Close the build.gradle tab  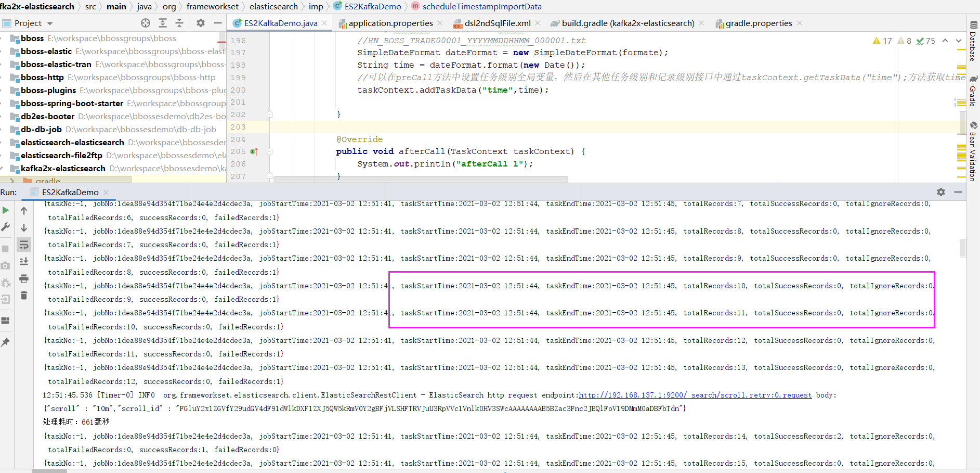pos(701,23)
